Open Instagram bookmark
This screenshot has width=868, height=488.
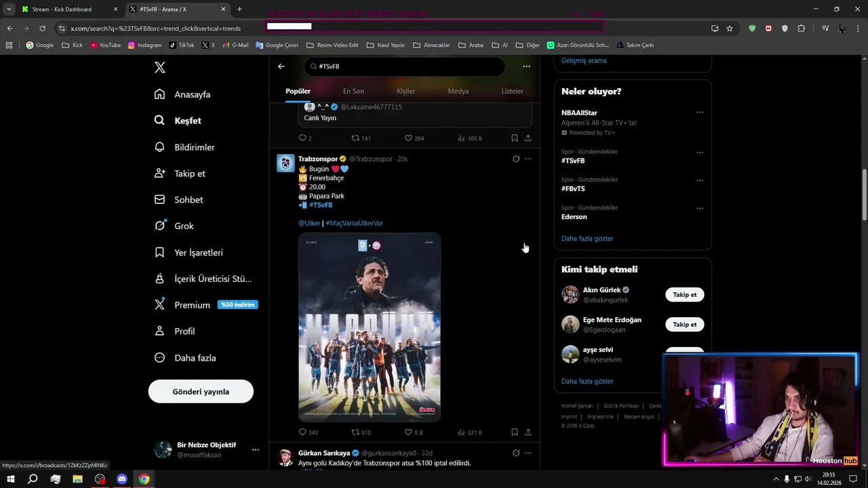(x=144, y=45)
